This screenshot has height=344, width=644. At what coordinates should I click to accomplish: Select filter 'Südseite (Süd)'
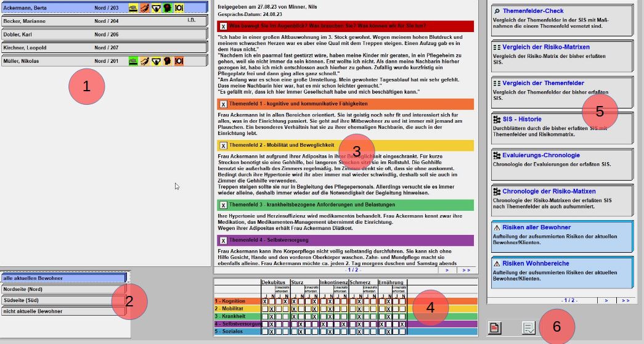tap(63, 300)
